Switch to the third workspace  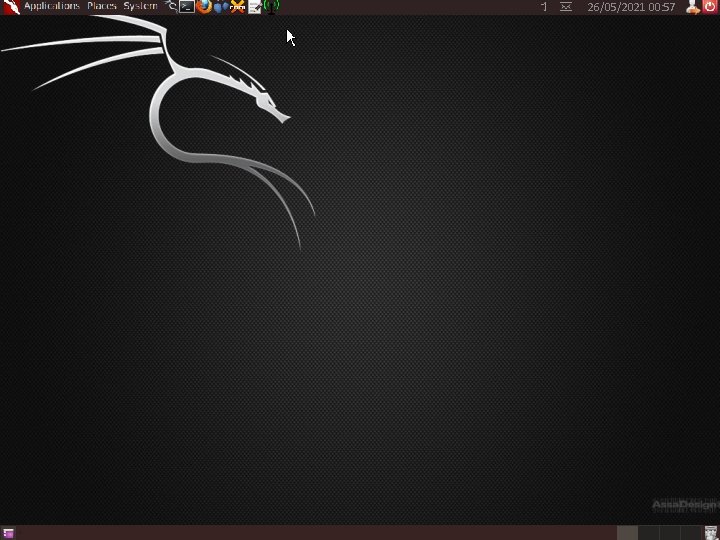point(669,533)
